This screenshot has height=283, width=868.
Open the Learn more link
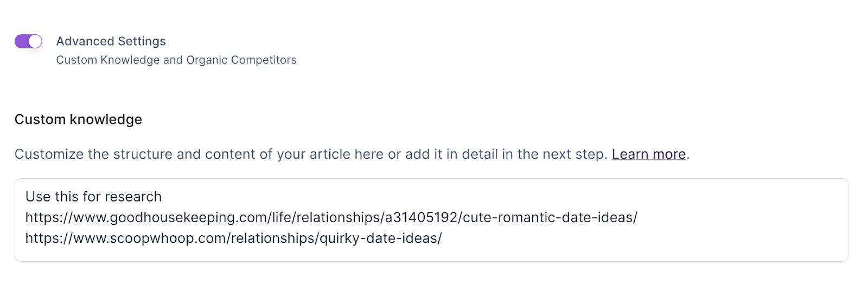point(648,154)
